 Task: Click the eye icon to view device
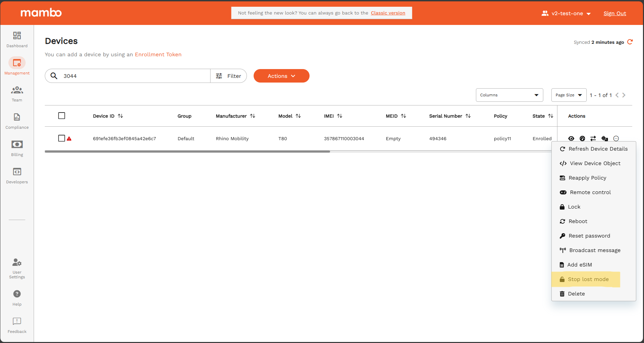click(571, 138)
